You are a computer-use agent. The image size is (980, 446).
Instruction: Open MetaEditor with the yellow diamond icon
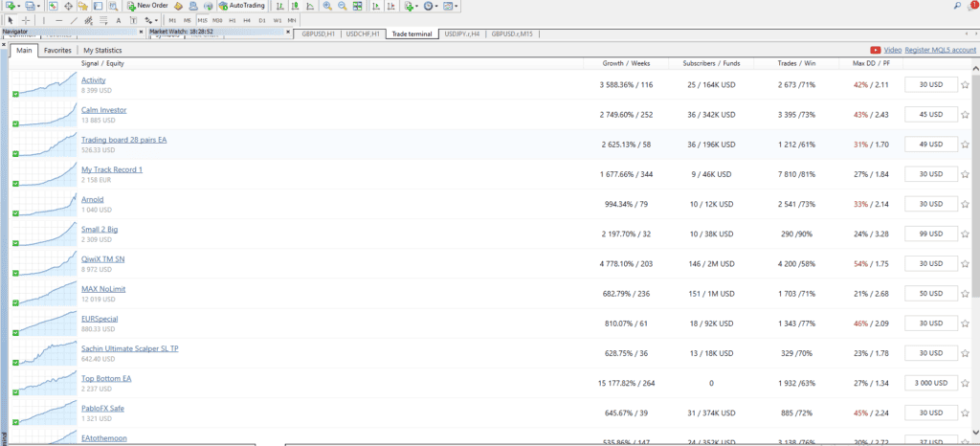tap(178, 6)
